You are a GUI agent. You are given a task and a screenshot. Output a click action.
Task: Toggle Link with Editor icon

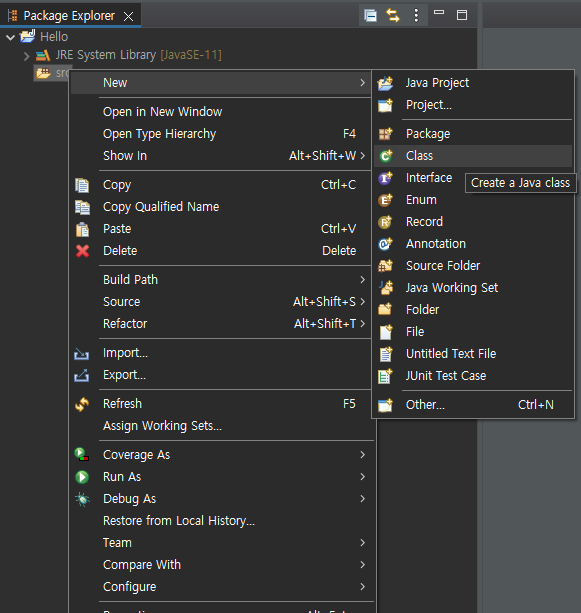(393, 16)
